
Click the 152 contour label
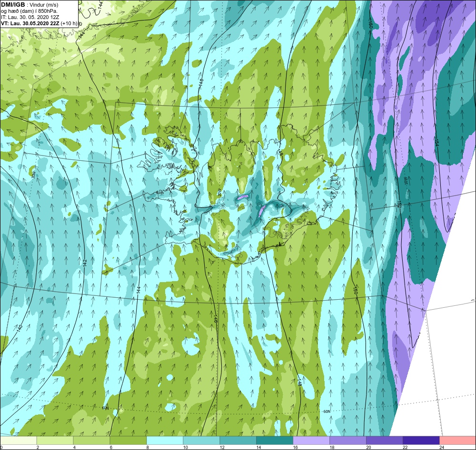399,205
